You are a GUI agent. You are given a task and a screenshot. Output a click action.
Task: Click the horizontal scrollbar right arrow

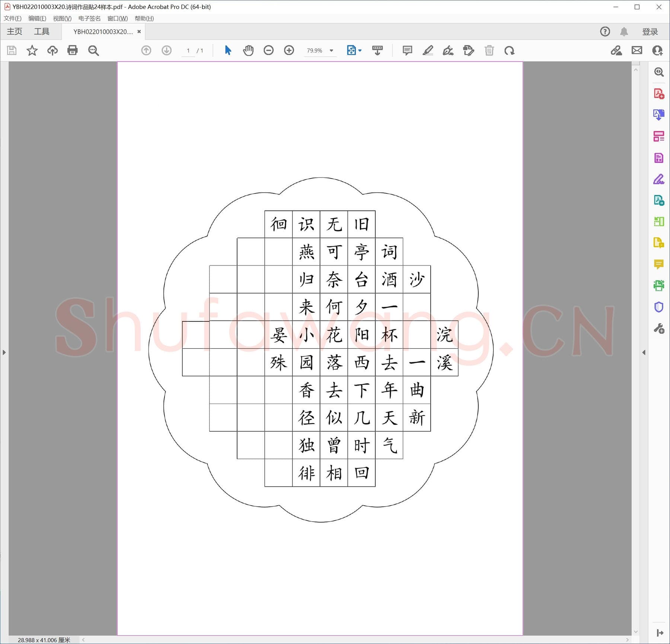pyautogui.click(x=628, y=640)
